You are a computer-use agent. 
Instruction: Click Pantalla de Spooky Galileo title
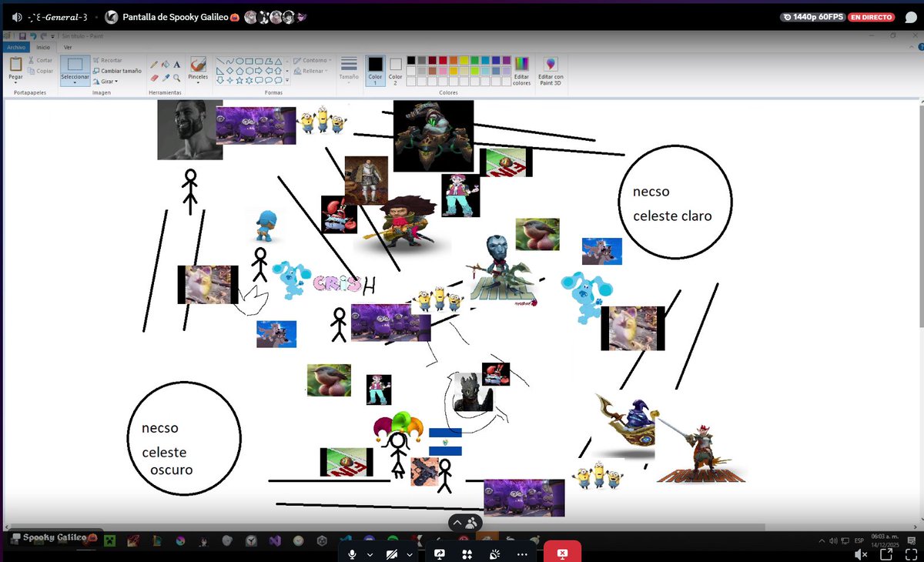(176, 17)
